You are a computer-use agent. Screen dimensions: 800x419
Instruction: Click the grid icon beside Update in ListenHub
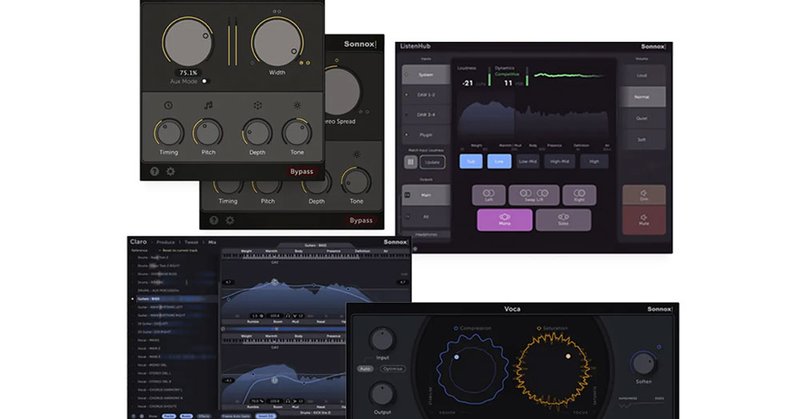[411, 162]
